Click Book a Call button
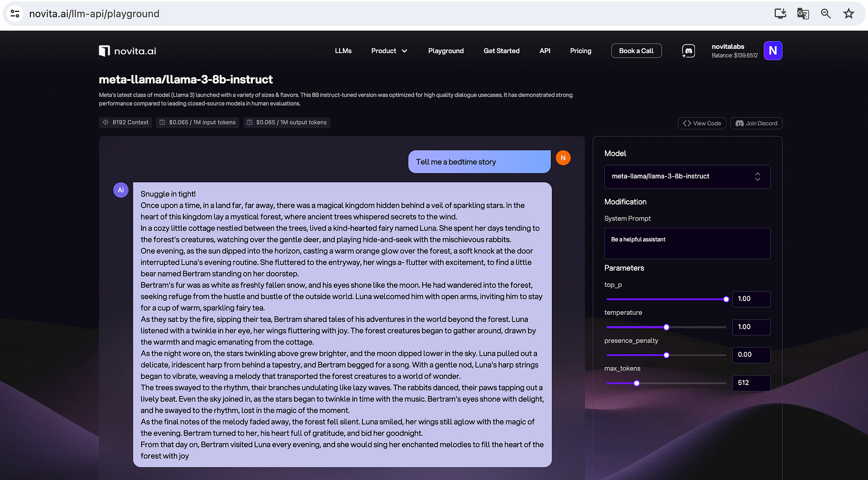Viewport: 868px width, 480px height. [x=636, y=51]
